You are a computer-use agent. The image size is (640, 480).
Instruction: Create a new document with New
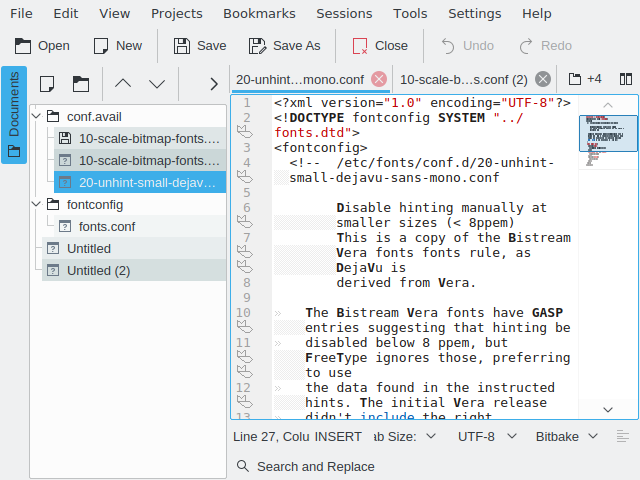pyautogui.click(x=118, y=46)
